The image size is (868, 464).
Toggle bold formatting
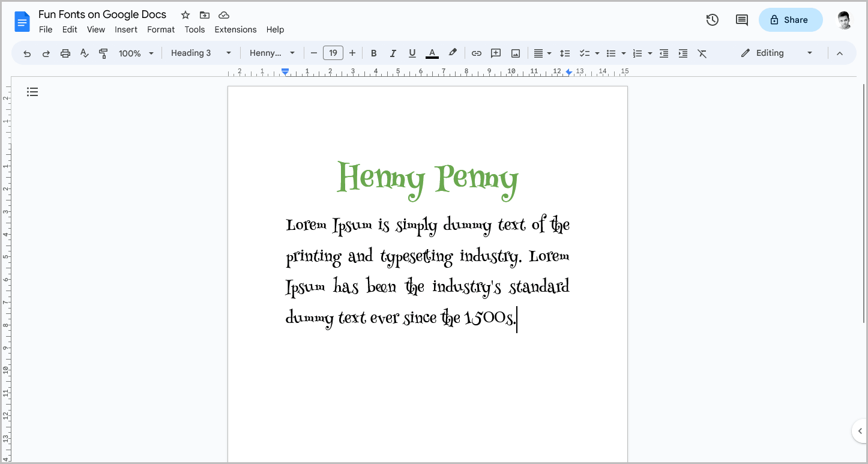pos(374,53)
